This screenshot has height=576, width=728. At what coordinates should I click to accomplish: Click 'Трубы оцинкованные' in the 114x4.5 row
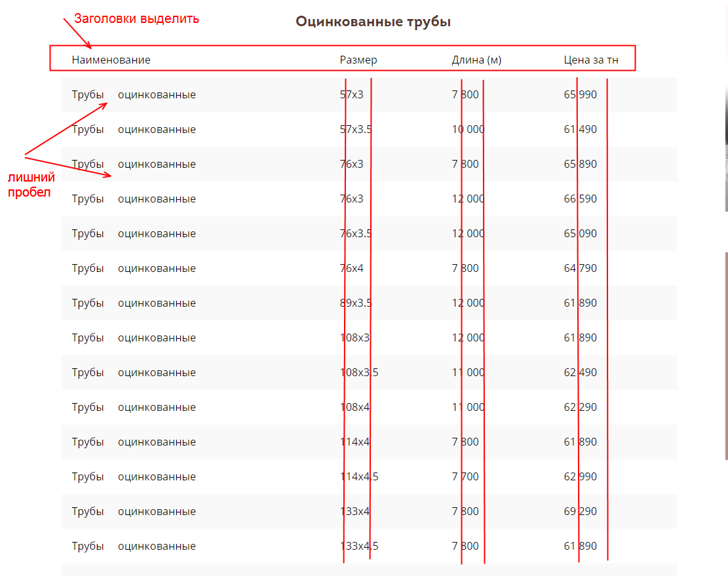[x=134, y=476]
